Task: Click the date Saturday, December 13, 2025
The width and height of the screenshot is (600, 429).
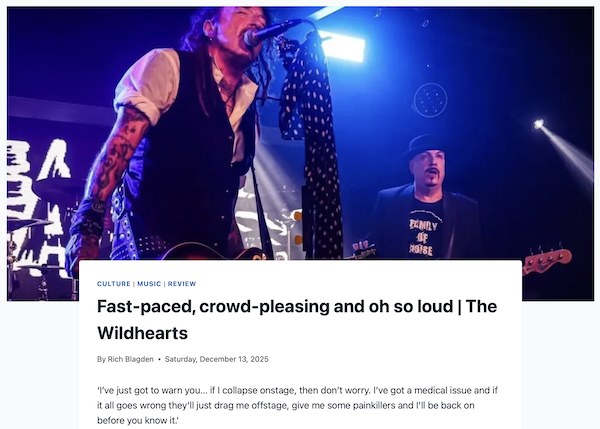Action: 217,359
